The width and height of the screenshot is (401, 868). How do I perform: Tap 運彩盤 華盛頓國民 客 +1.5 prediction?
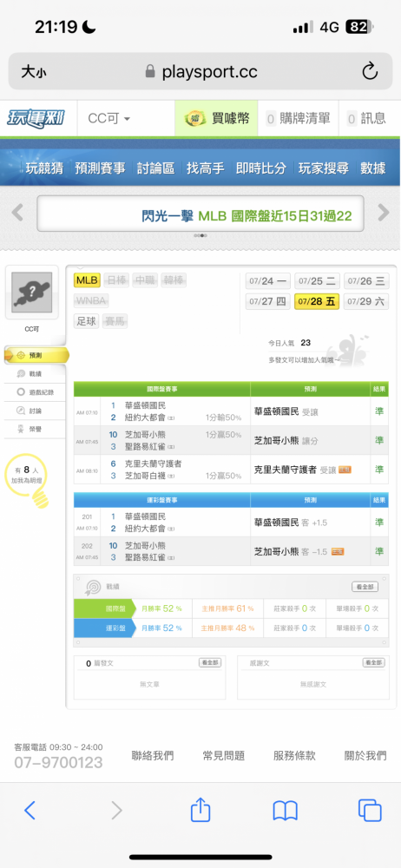290,523
